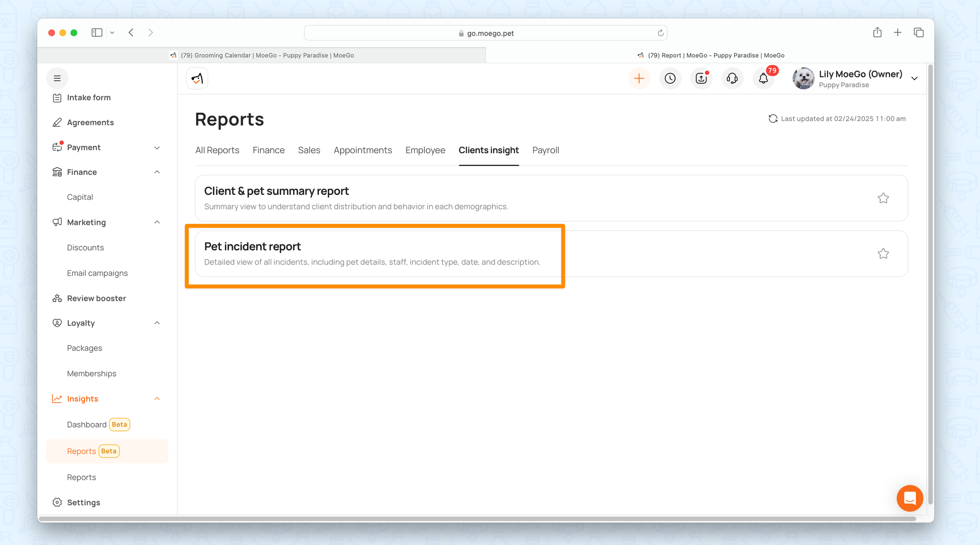Switch to the Payroll tab
The image size is (980, 545).
[545, 150]
